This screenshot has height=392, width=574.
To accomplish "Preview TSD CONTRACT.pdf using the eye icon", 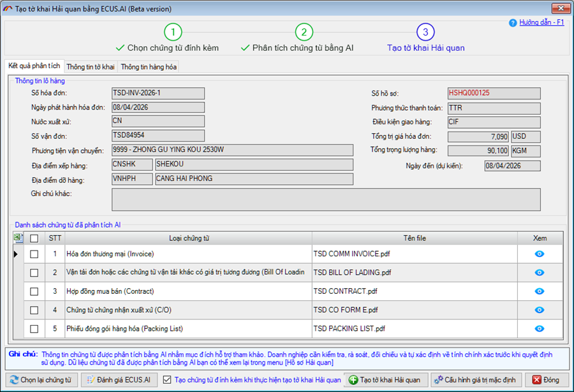I will tap(539, 291).
